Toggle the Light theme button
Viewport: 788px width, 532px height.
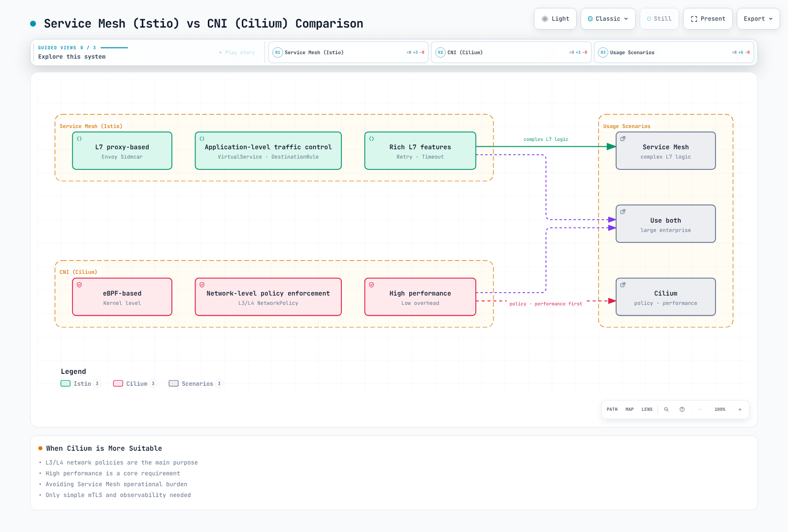(555, 19)
